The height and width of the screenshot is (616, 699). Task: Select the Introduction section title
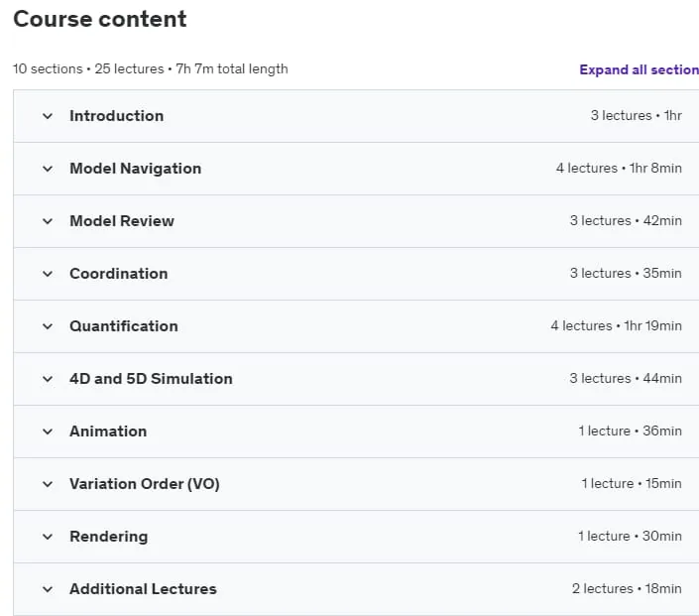tap(116, 116)
